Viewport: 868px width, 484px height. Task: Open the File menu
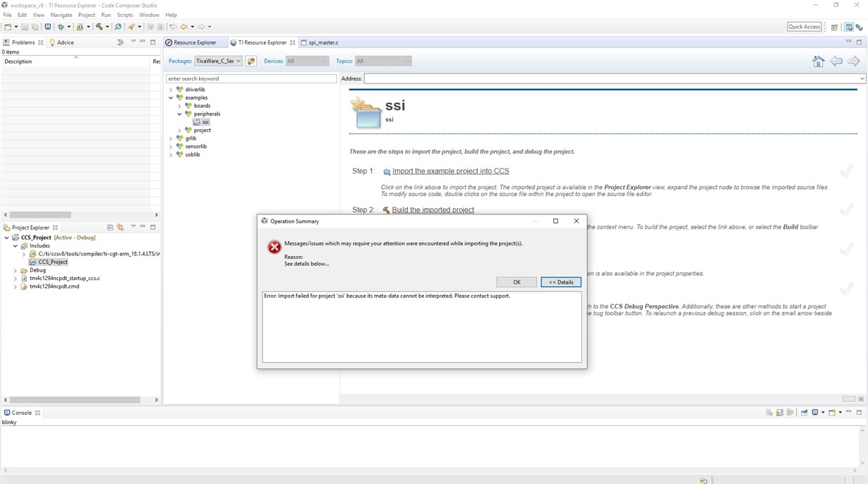[x=7, y=15]
